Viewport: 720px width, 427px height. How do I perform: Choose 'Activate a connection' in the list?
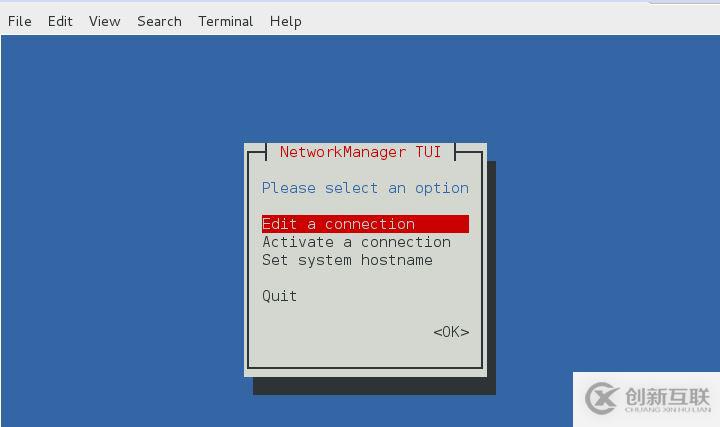(356, 242)
